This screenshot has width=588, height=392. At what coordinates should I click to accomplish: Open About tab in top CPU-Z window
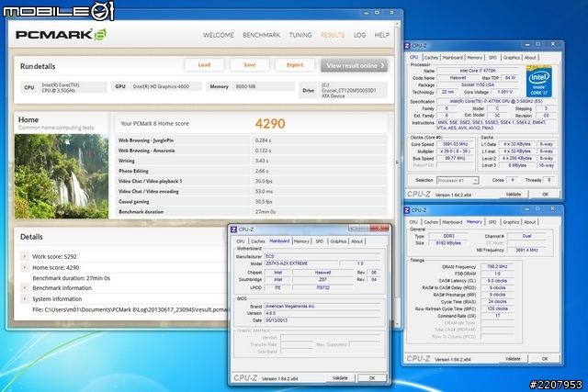[530, 57]
